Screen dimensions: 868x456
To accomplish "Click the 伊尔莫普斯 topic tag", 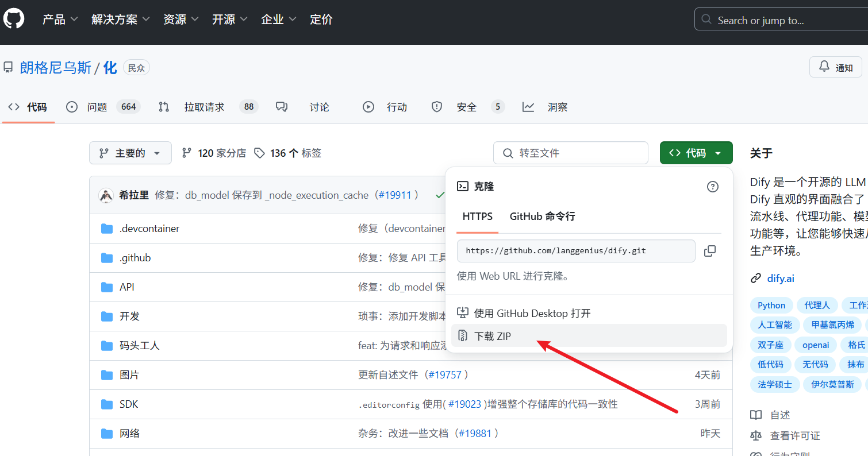I will point(832,385).
